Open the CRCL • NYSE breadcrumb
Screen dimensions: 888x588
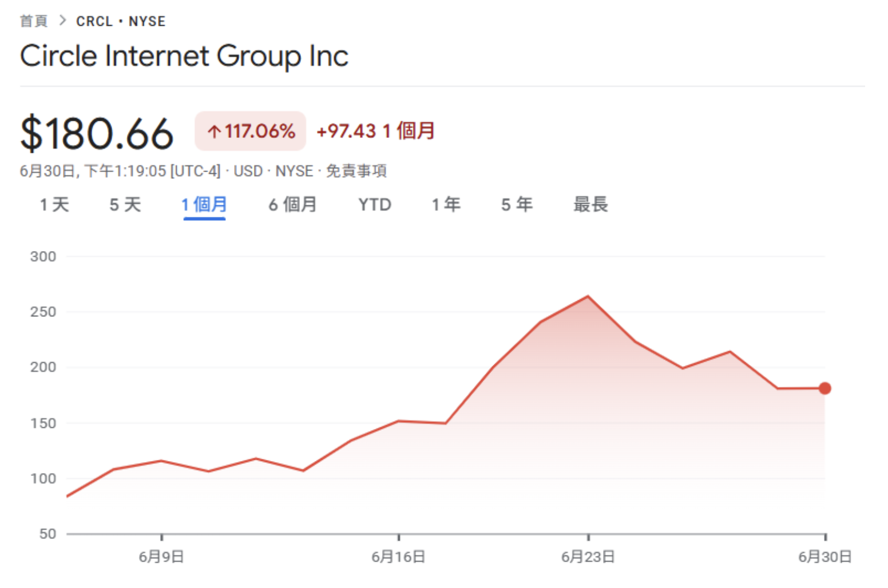tap(121, 21)
